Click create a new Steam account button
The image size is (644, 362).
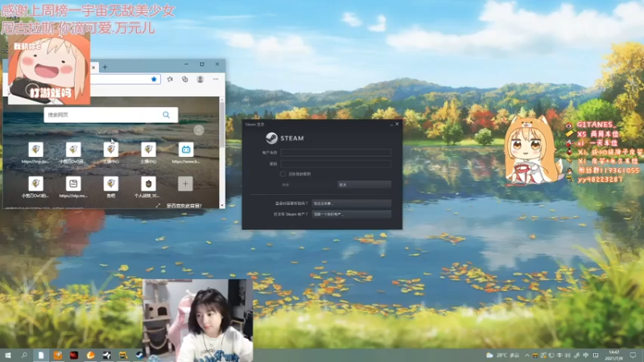point(351,214)
